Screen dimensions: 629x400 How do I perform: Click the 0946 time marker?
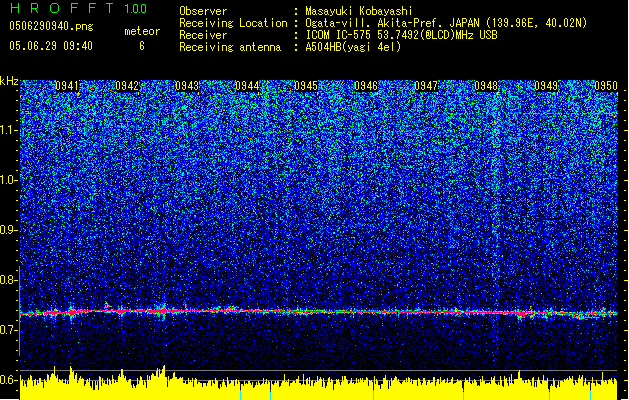tap(366, 86)
